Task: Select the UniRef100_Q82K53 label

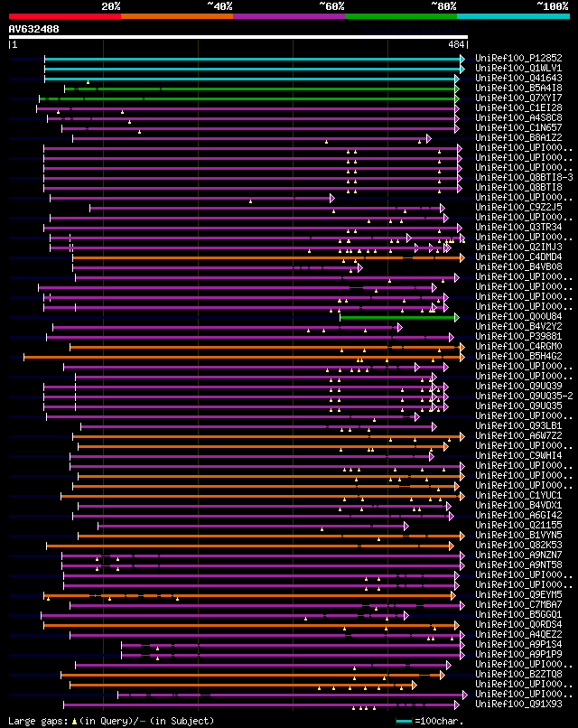Action: pos(518,545)
